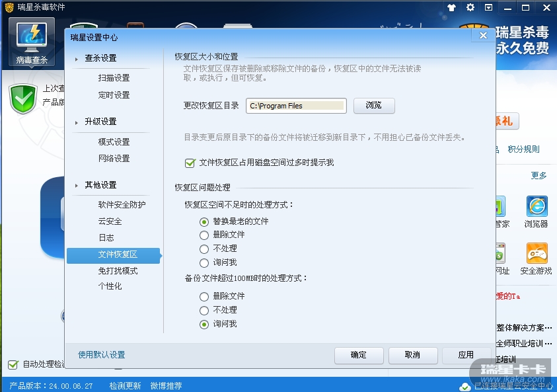Click the cloud connected status icon
This screenshot has height=392, width=557.
click(x=464, y=386)
